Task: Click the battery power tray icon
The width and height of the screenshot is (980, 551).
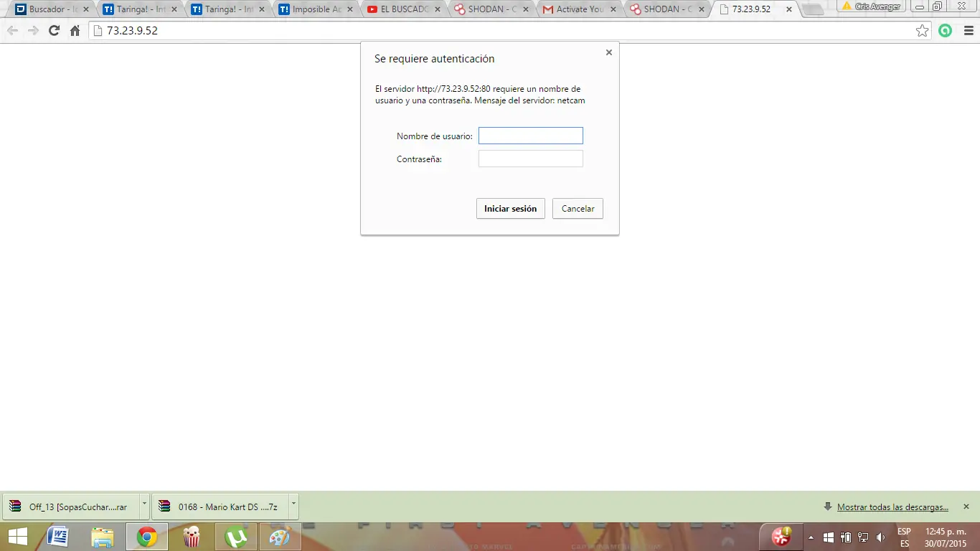Action: 845,537
